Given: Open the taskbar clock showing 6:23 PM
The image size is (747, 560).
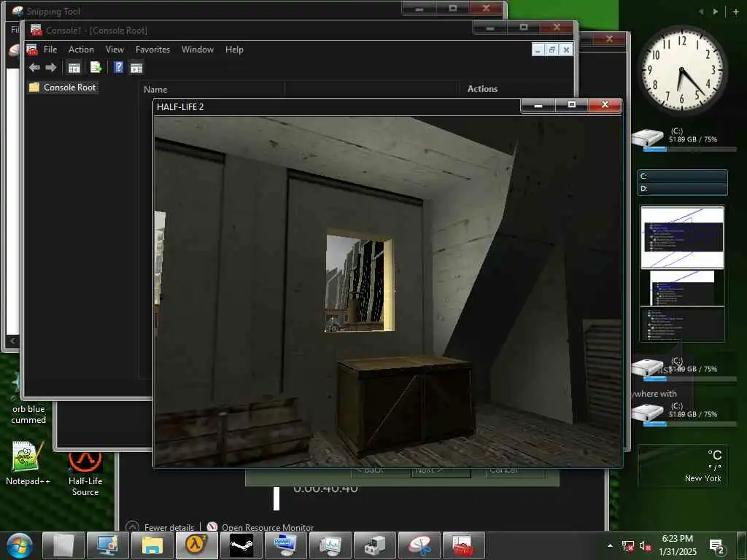Looking at the screenshot, I should (678, 545).
